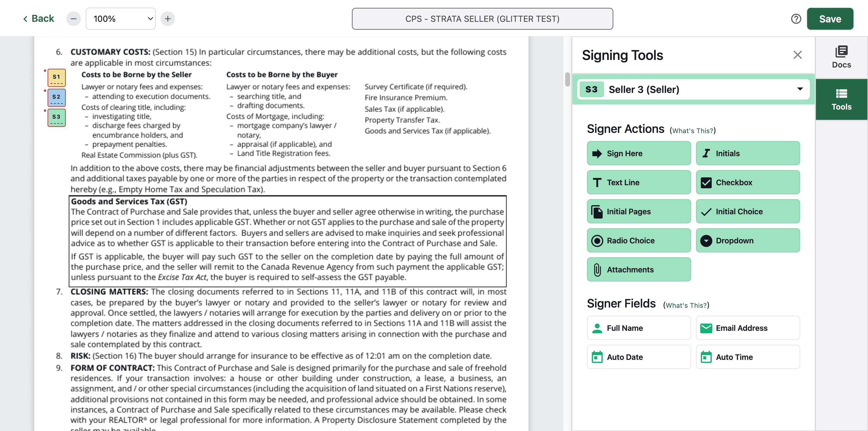Click the S3 badge in signer selector

click(x=591, y=89)
